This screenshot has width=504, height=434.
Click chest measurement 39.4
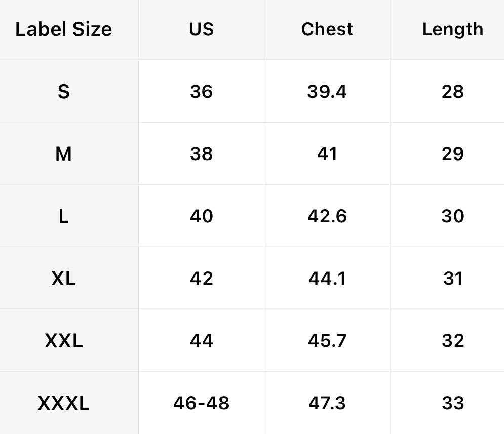pyautogui.click(x=327, y=92)
